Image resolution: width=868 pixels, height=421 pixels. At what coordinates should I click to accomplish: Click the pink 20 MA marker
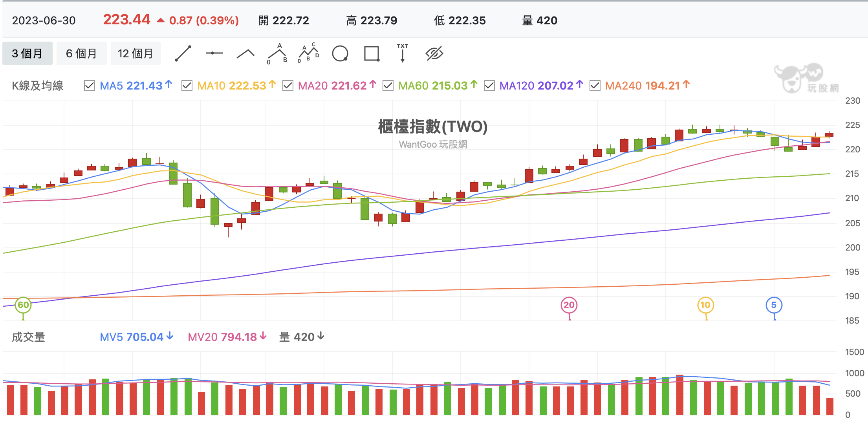[569, 305]
